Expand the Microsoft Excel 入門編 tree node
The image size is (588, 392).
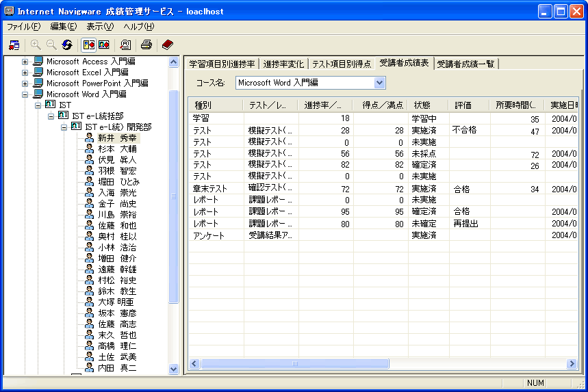25,73
